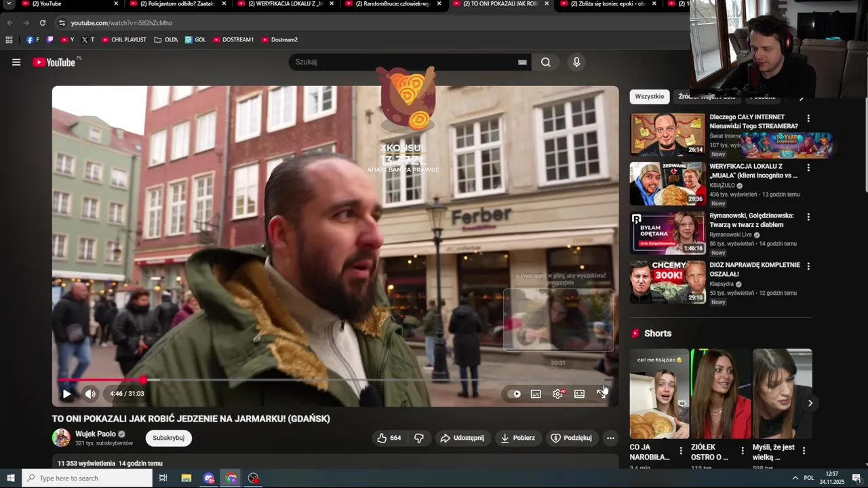Open options for 'Myśli, że jest wielką' short
The image size is (868, 488).
click(804, 451)
